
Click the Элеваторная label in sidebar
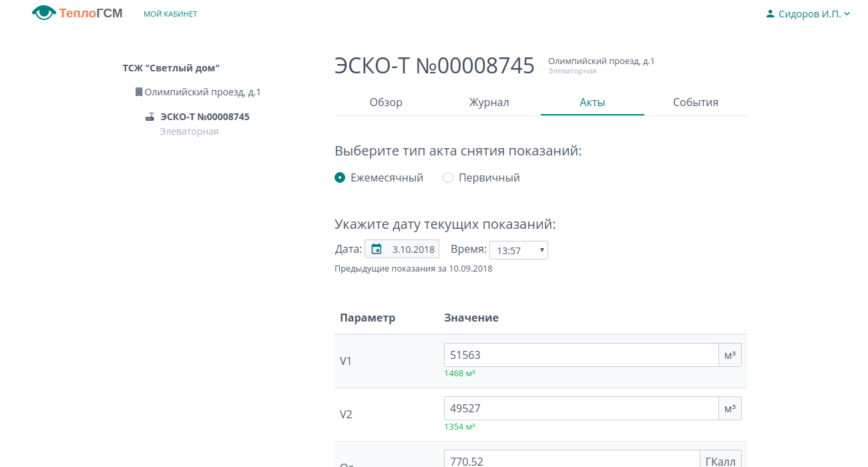(189, 131)
